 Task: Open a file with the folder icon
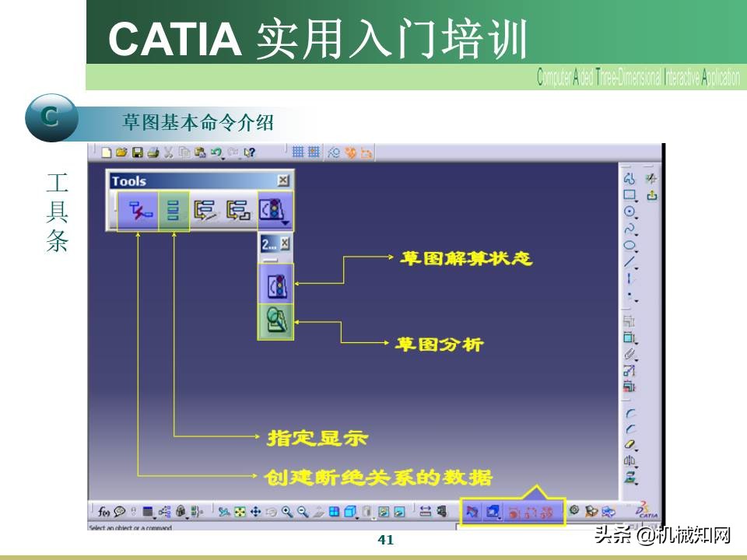pos(121,152)
